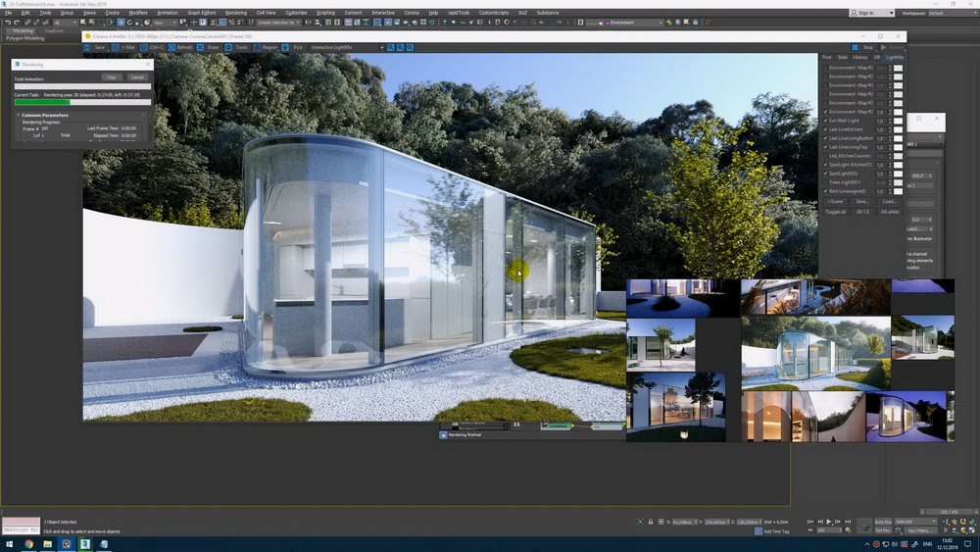Open the Interactive LightMix dropdown

pos(347,47)
